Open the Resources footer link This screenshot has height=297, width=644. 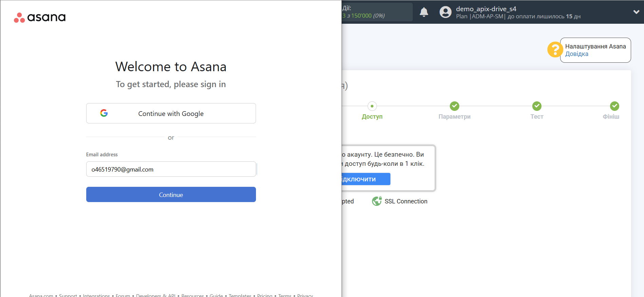192,295
